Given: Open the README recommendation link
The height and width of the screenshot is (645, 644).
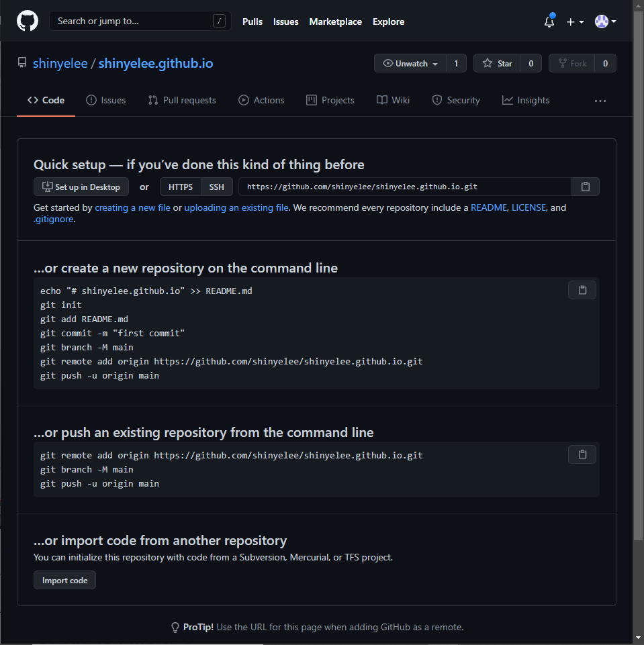Looking at the screenshot, I should (x=489, y=208).
